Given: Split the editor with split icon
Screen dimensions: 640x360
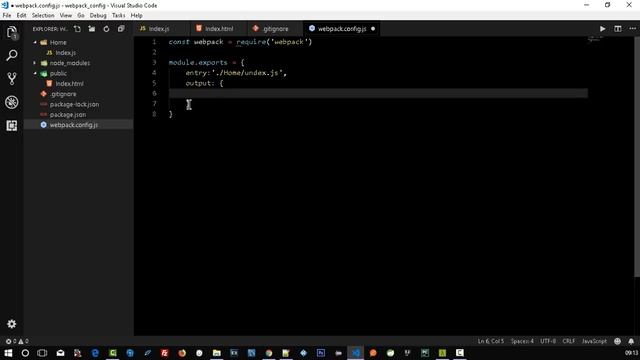Looking at the screenshot, I should pyautogui.click(x=618, y=29).
